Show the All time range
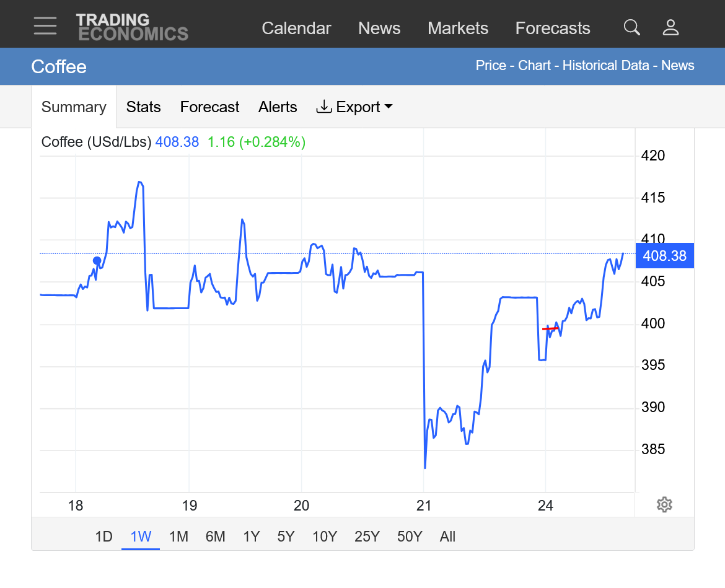Screen dimensions: 725x588 point(447,537)
